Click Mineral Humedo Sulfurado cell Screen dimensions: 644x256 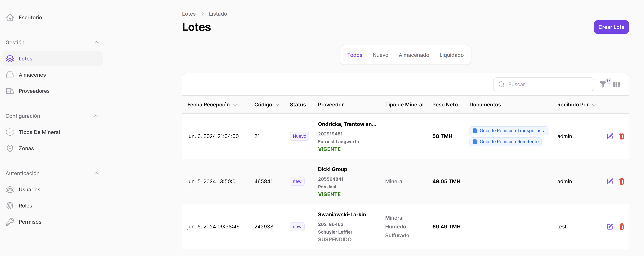click(x=397, y=227)
